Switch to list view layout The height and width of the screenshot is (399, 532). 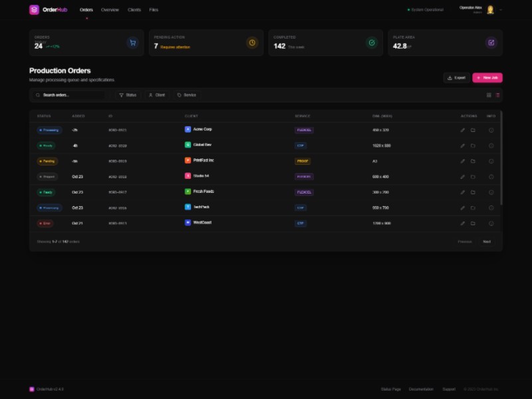point(497,95)
